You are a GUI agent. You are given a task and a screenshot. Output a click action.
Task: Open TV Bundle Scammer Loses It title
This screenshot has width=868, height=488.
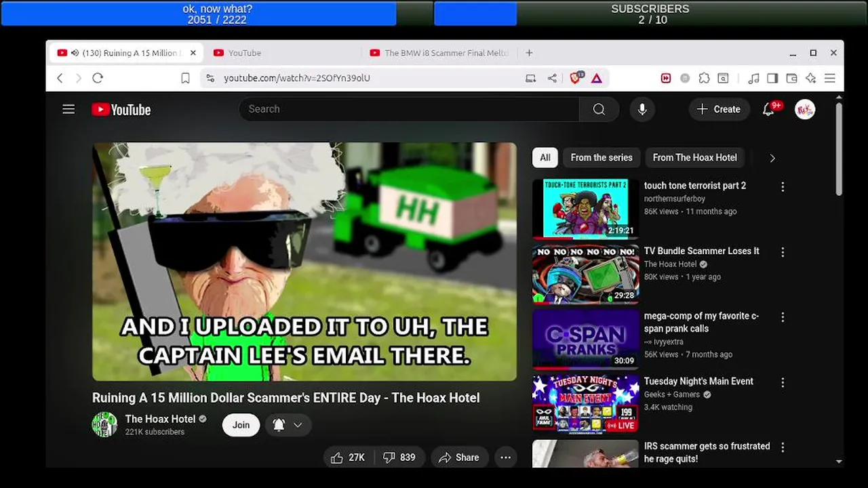point(702,251)
